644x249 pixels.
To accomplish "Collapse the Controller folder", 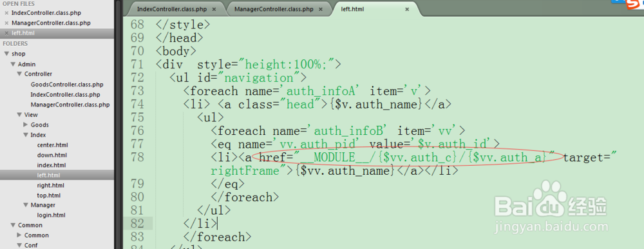I will click(x=20, y=74).
